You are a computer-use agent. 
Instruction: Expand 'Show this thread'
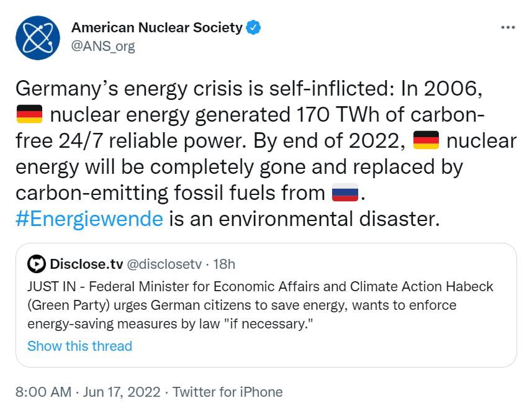coord(79,345)
